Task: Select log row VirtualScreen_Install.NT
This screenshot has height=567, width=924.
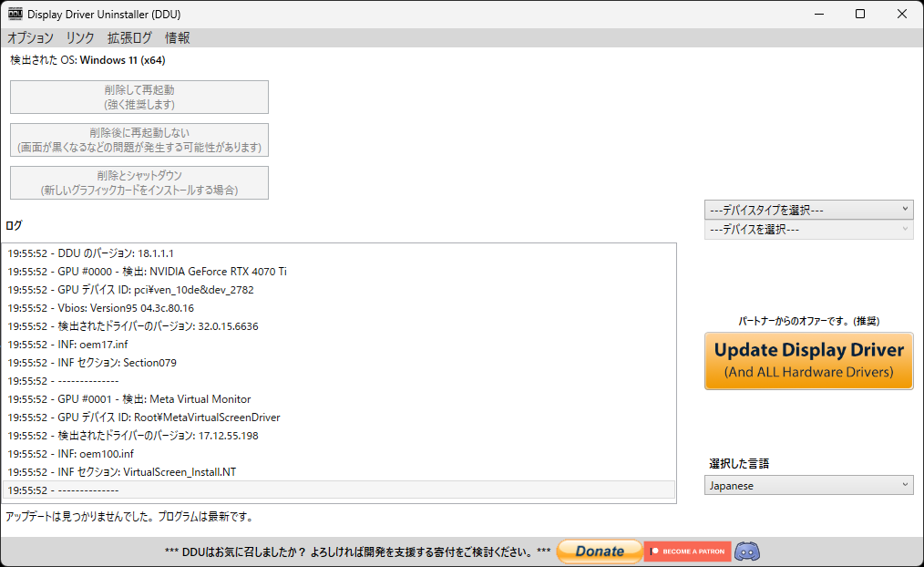Action: (x=339, y=473)
